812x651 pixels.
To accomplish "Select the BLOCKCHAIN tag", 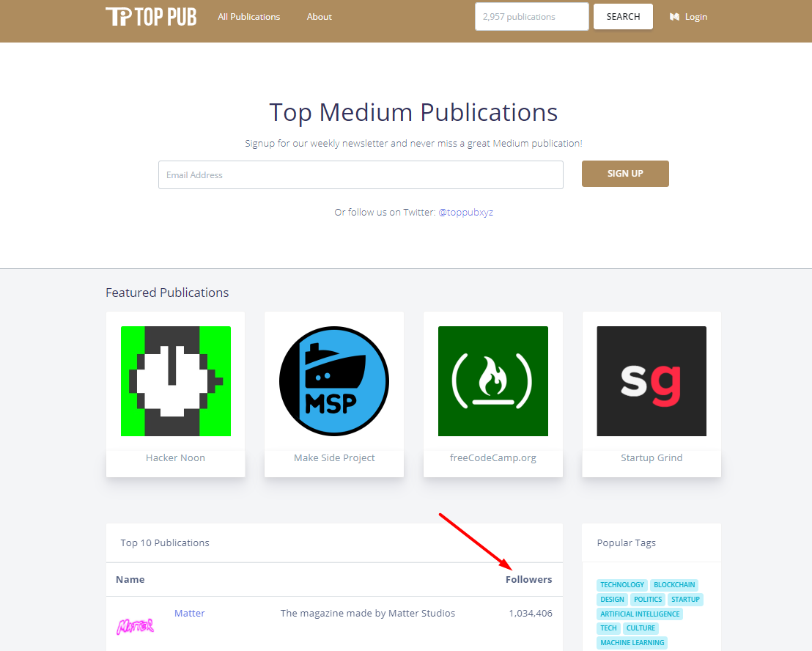I will click(x=674, y=585).
